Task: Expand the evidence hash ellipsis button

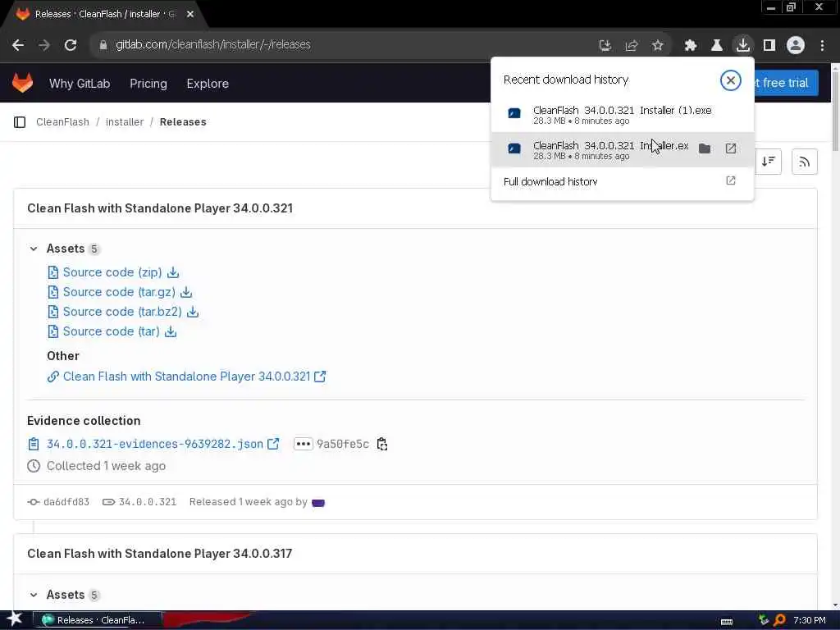Action: (x=303, y=444)
